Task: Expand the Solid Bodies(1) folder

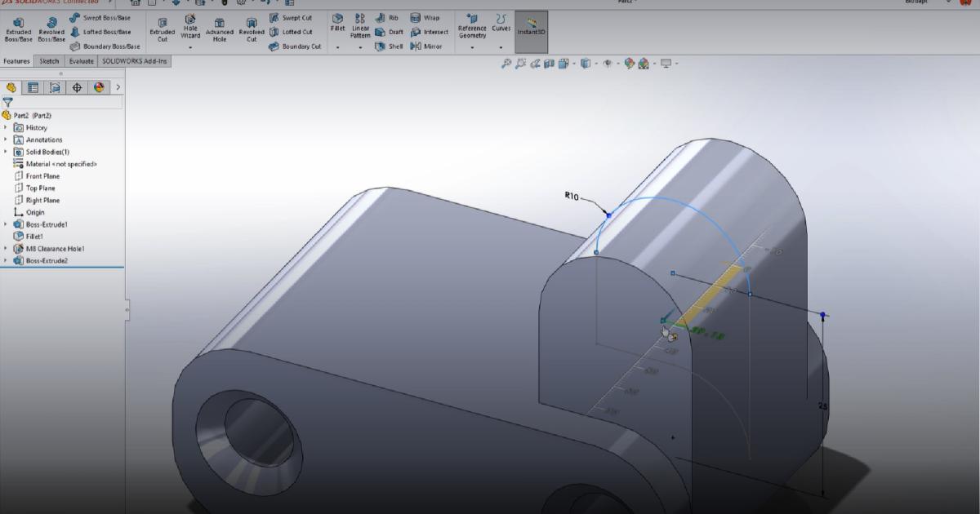Action: [5, 151]
